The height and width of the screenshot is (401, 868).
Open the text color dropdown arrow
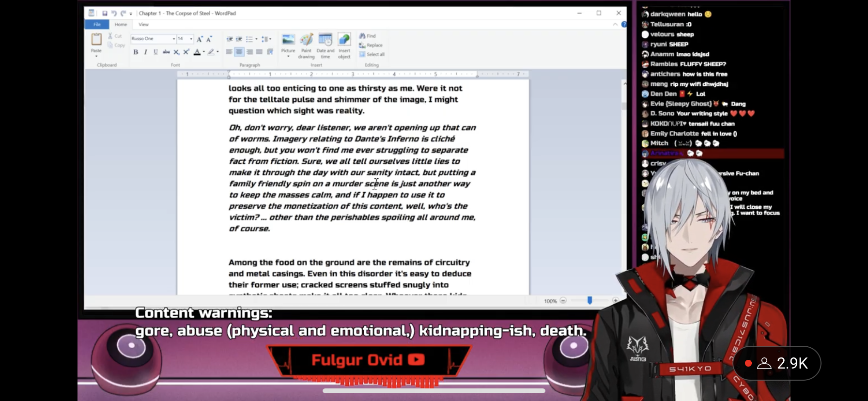(204, 52)
